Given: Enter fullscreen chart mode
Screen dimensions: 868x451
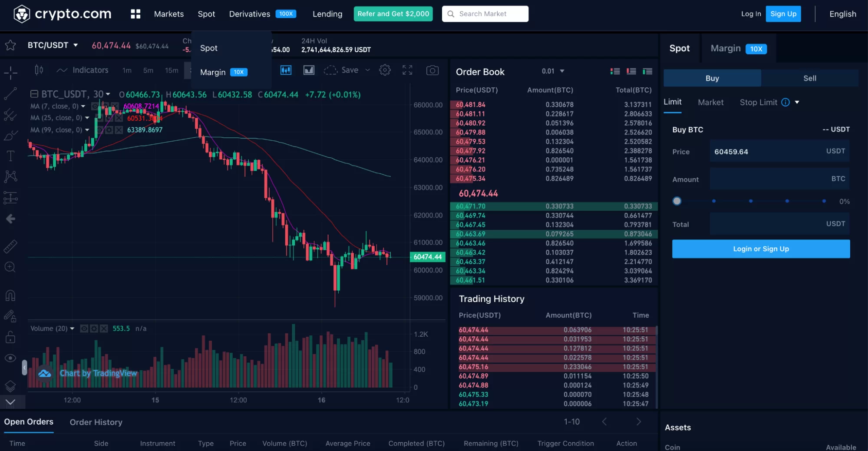Looking at the screenshot, I should pos(407,70).
